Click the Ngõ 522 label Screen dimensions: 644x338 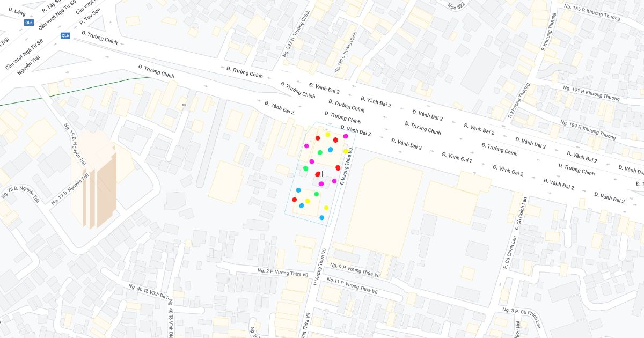(x=457, y=5)
